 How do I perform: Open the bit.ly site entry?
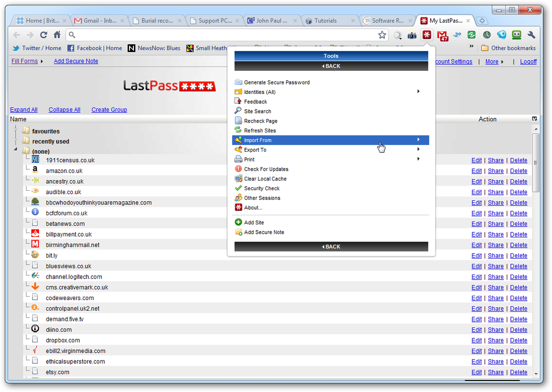click(51, 255)
